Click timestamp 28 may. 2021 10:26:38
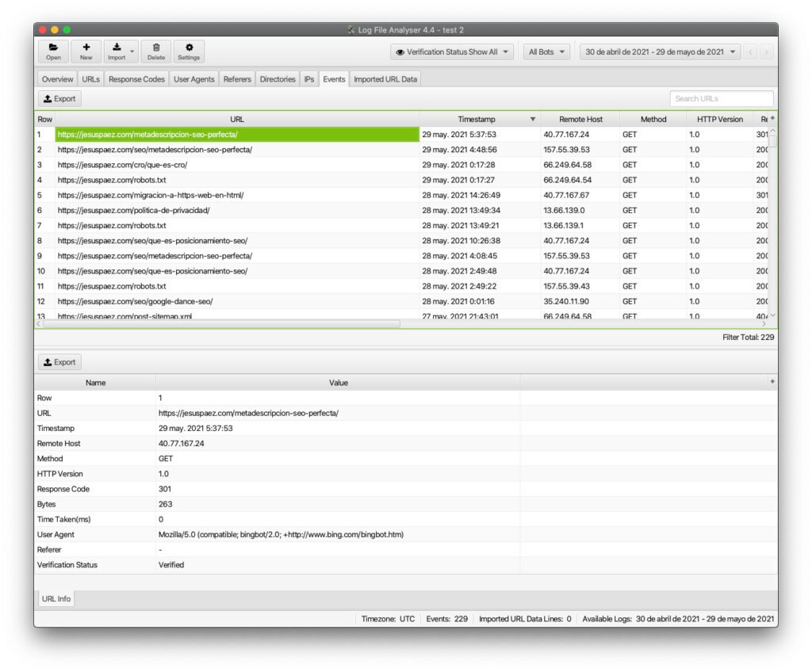The width and height of the screenshot is (812, 672). (461, 241)
